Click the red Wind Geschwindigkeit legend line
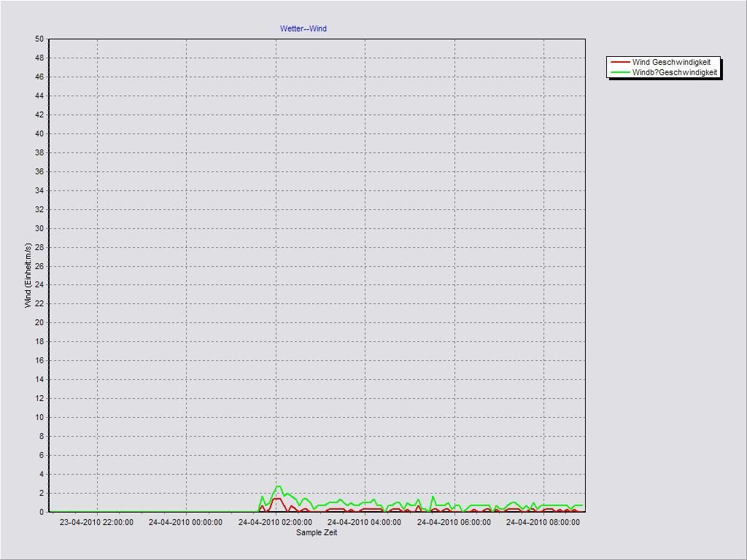 [x=619, y=63]
